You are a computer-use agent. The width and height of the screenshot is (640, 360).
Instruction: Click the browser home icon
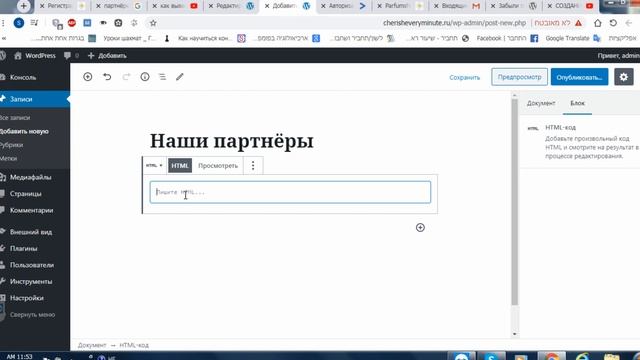(x=598, y=23)
